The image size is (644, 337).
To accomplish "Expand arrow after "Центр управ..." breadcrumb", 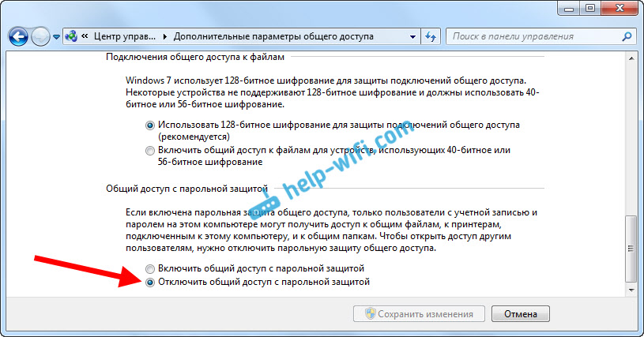I will coord(164,36).
